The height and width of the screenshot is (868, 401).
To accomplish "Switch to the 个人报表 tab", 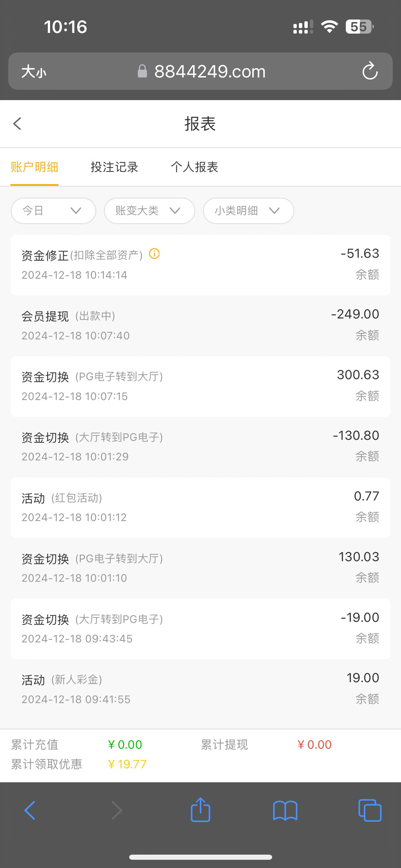I will point(194,167).
